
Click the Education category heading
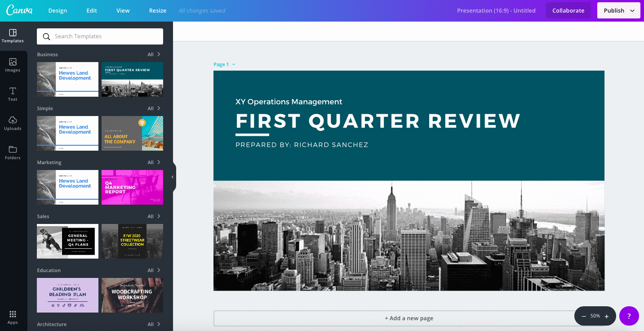point(49,270)
